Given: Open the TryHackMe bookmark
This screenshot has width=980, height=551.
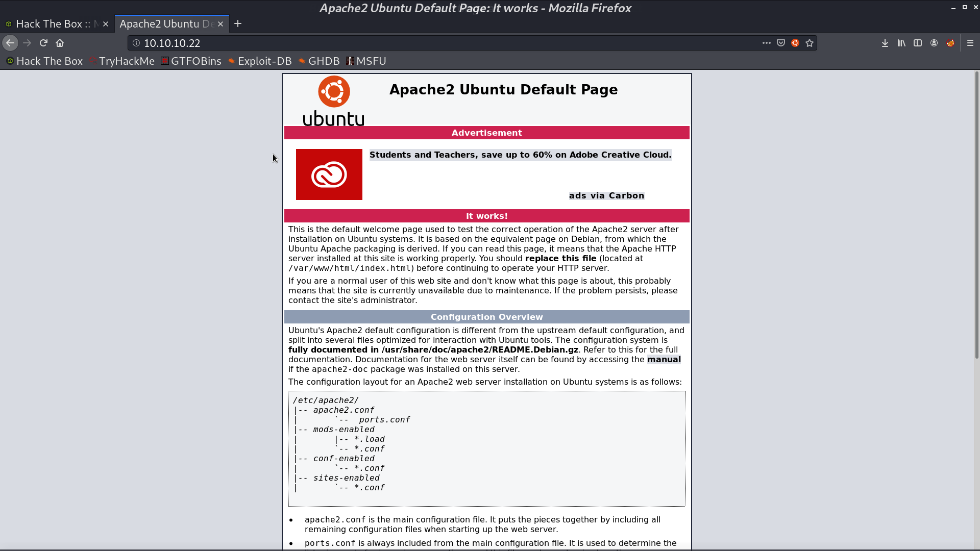Looking at the screenshot, I should tap(122, 61).
